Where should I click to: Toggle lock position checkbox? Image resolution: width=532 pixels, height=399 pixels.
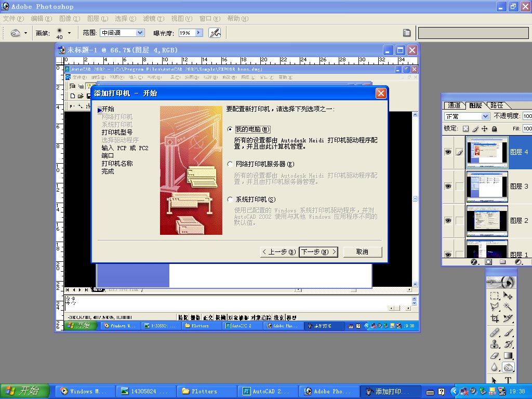point(485,129)
